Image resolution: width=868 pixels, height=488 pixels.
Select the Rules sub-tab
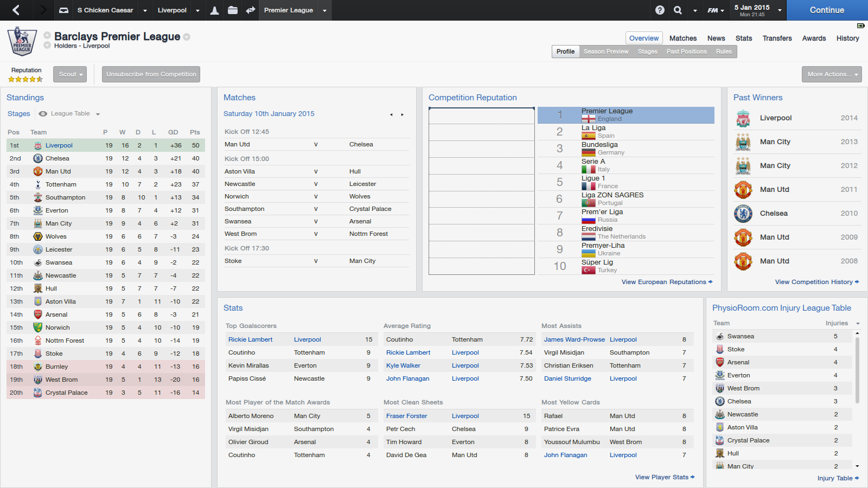(724, 52)
